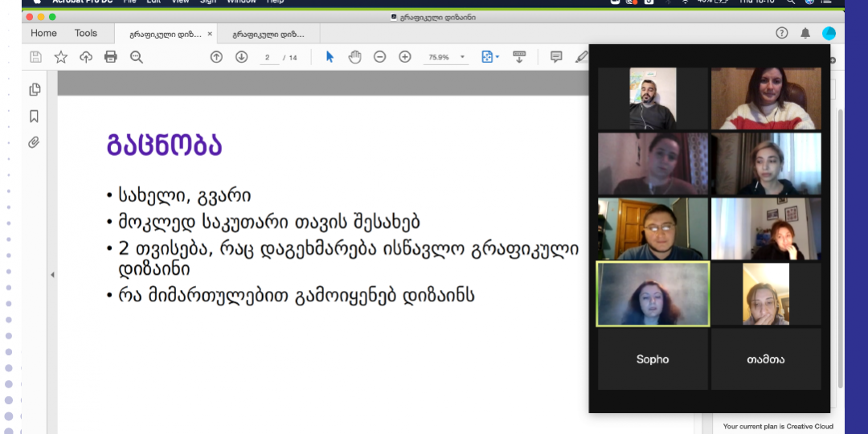
Task: Select the hand pan tool
Action: (x=355, y=56)
